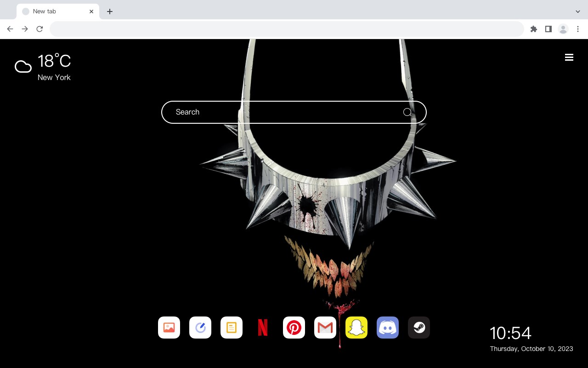Screen dimensions: 588x368
Task: Click the 10:54 clock display
Action: point(510,333)
